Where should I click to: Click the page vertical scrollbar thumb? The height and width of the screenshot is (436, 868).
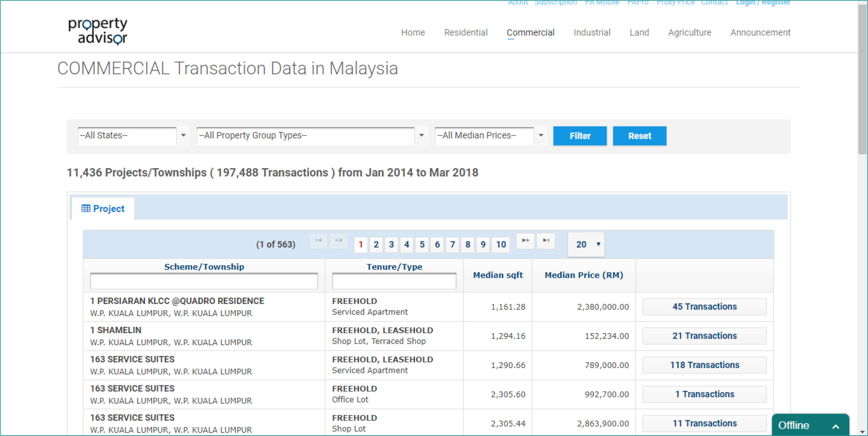pos(863,80)
